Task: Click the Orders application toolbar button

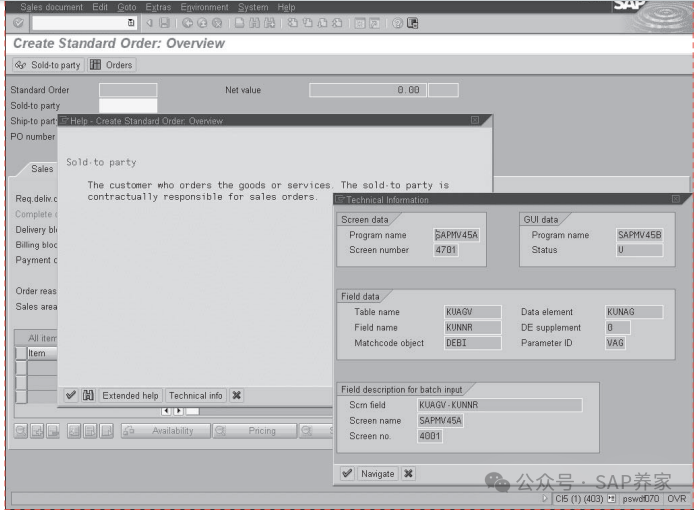Action: (x=112, y=65)
